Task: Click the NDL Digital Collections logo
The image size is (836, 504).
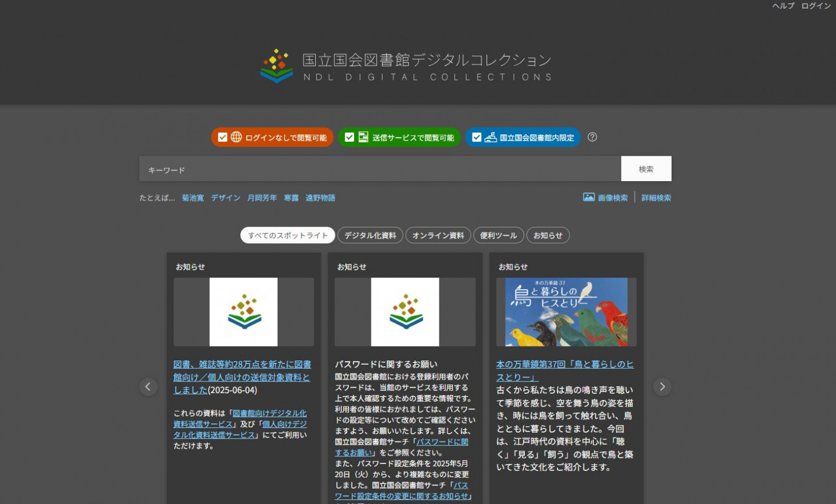Action: pos(406,66)
